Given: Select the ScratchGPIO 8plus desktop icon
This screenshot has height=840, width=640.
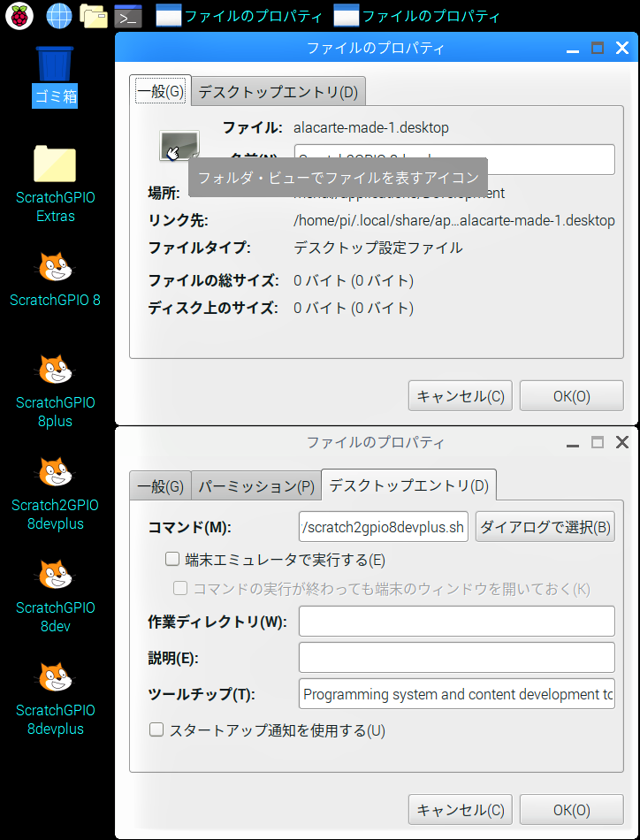Looking at the screenshot, I should pos(55,391).
